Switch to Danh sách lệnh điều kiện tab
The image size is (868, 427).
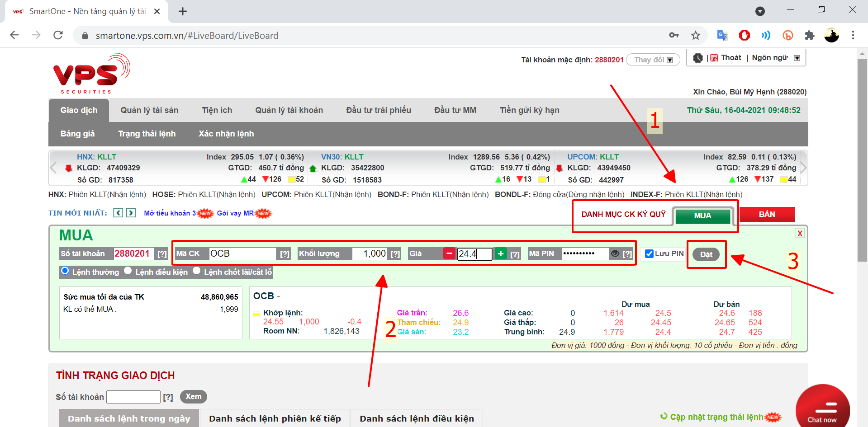[417, 418]
